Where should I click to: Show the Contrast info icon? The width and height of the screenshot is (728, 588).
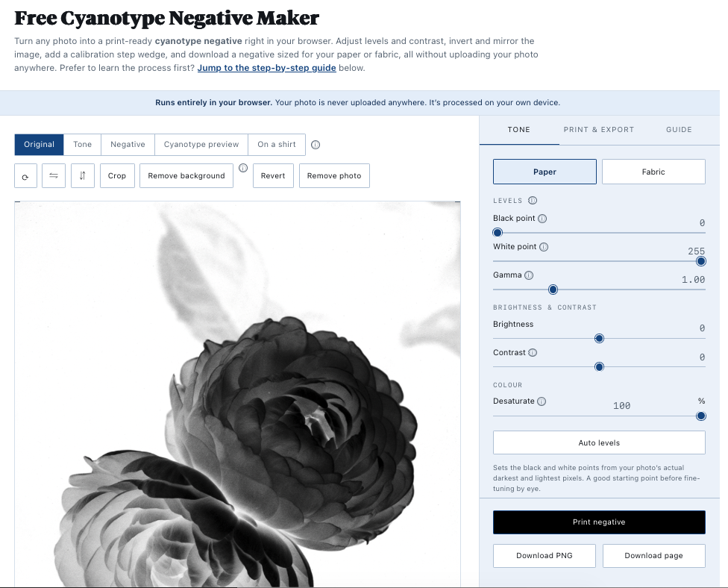click(533, 352)
